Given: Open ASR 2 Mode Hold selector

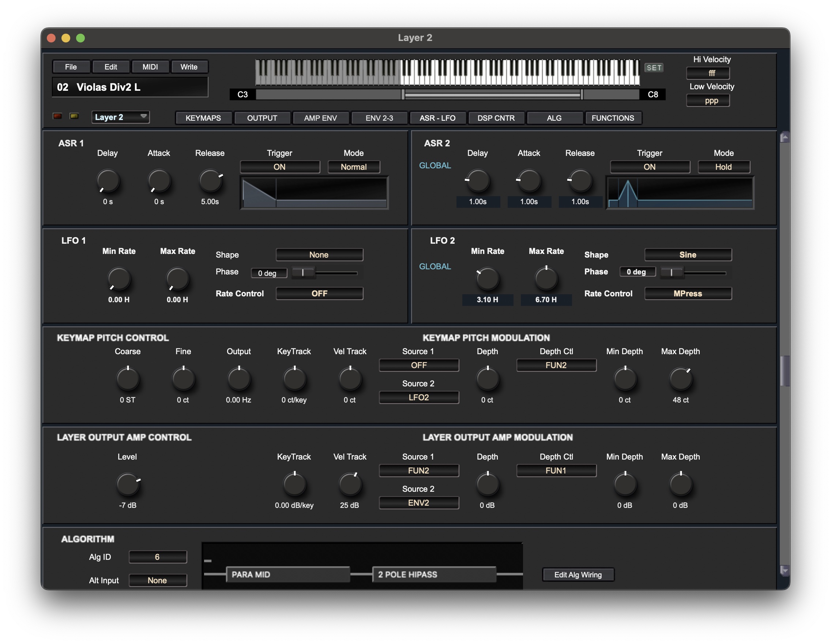Looking at the screenshot, I should click(723, 167).
